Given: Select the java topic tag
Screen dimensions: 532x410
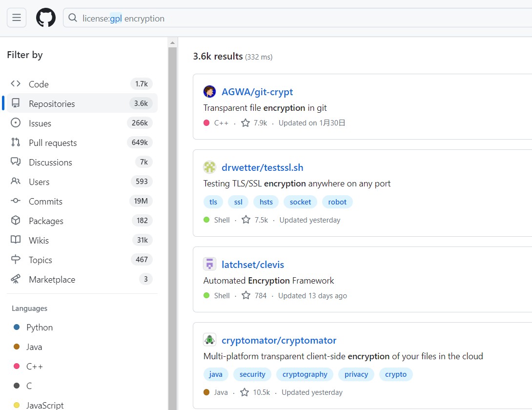Looking at the screenshot, I should pyautogui.click(x=216, y=374).
